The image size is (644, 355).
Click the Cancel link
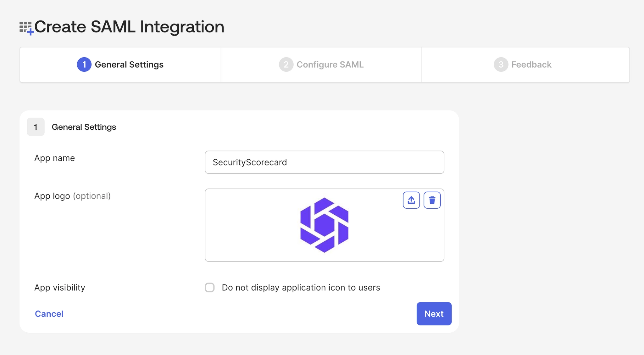coord(49,314)
